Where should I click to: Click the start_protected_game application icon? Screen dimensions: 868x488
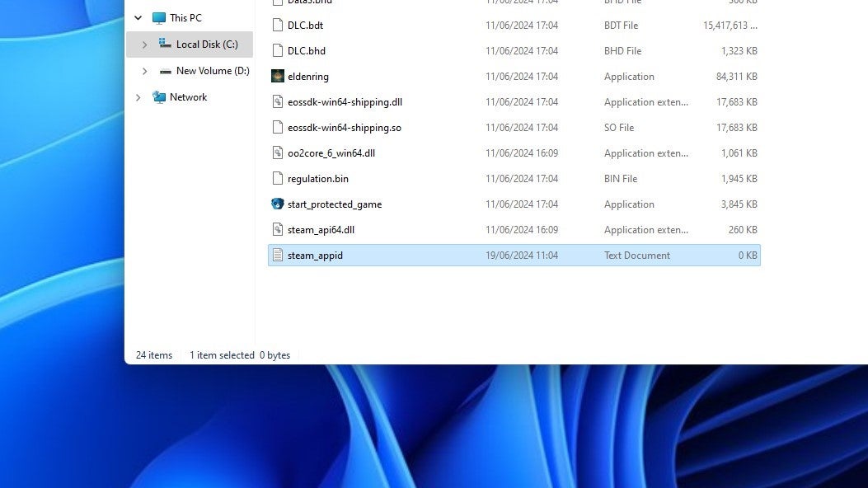277,204
